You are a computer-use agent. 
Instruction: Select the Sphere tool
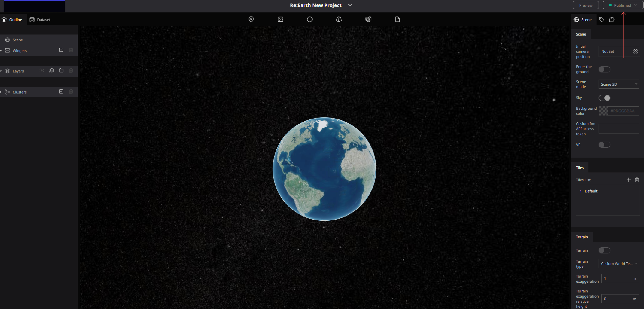(x=309, y=19)
